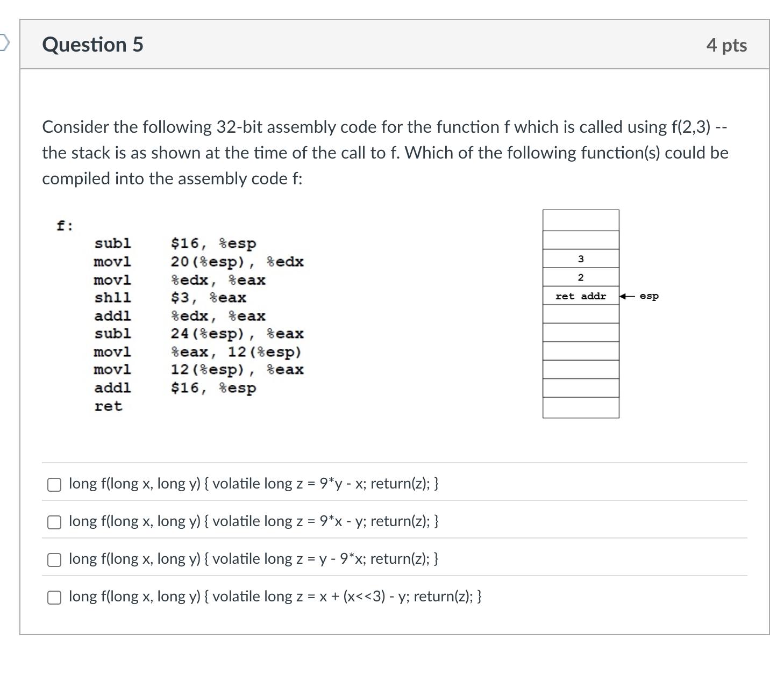The width and height of the screenshot is (784, 675).
Task: Click the stack cell containing 3
Action: pos(581,259)
